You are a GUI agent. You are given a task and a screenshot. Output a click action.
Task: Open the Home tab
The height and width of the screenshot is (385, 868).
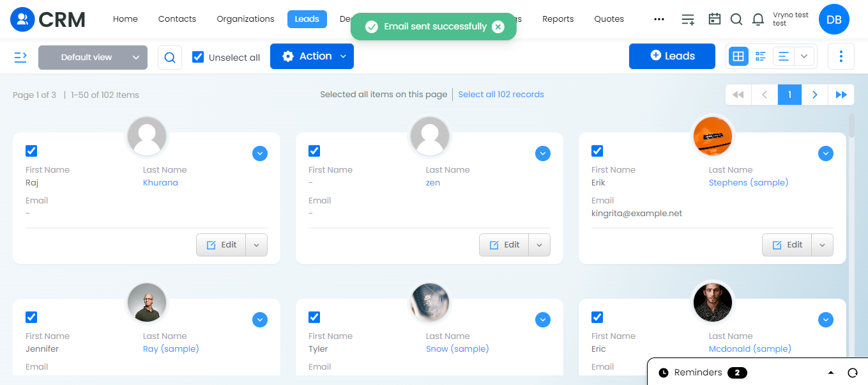125,19
